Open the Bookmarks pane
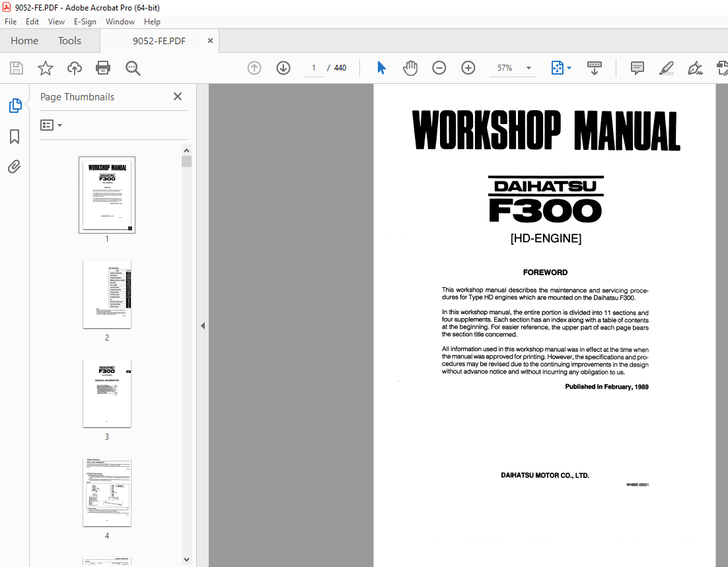 15,137
